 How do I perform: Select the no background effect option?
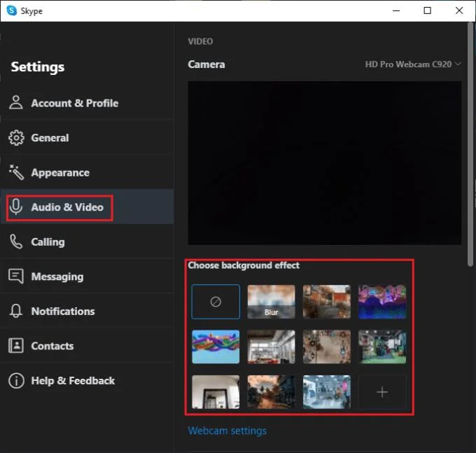coord(216,302)
